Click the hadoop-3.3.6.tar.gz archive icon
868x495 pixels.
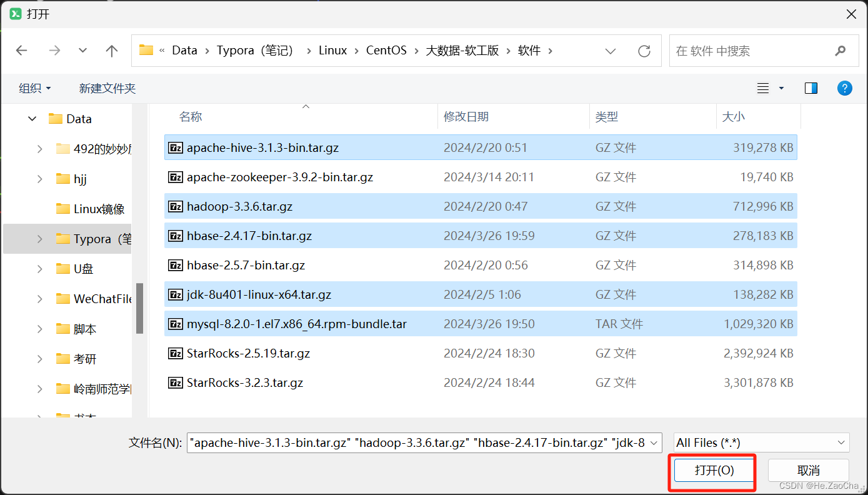point(176,207)
